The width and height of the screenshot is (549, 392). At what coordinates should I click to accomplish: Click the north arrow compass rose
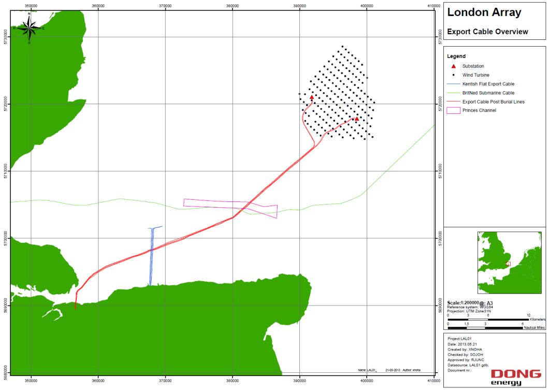click(x=29, y=28)
